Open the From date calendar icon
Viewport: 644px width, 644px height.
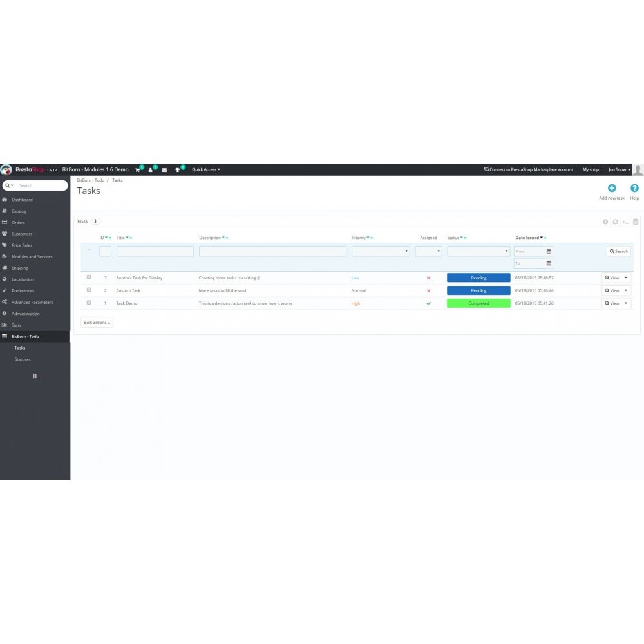(x=549, y=251)
